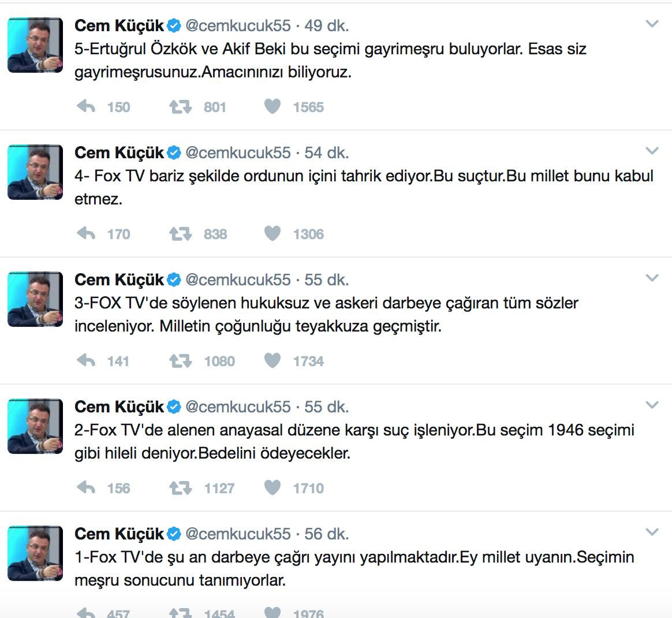672x618 pixels.
Task: Retweet the tweet starting with '3-FOX TV'de'
Action: 180,361
